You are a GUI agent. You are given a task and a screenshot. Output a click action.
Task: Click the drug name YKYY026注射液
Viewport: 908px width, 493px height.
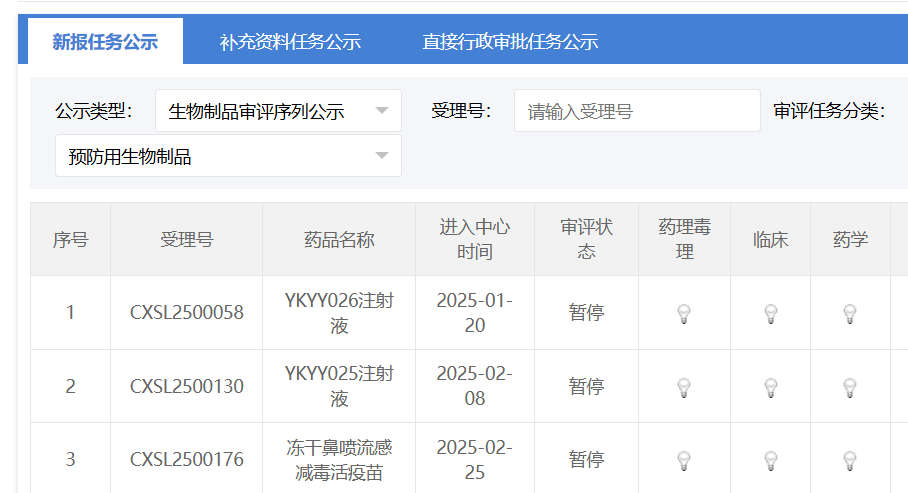[339, 313]
